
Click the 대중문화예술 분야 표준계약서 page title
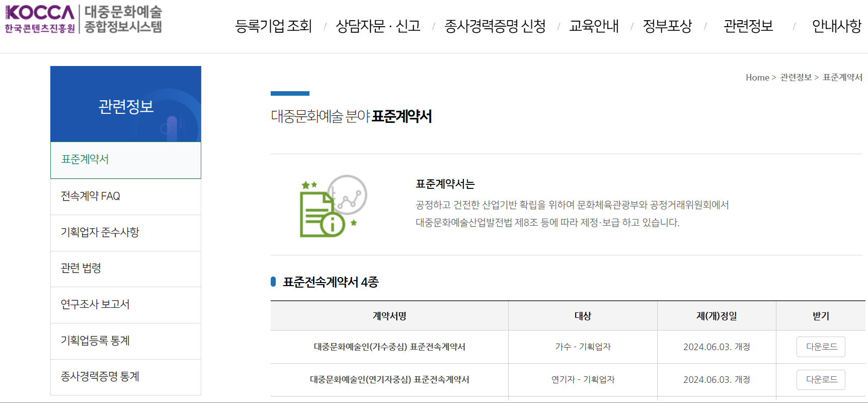click(351, 116)
